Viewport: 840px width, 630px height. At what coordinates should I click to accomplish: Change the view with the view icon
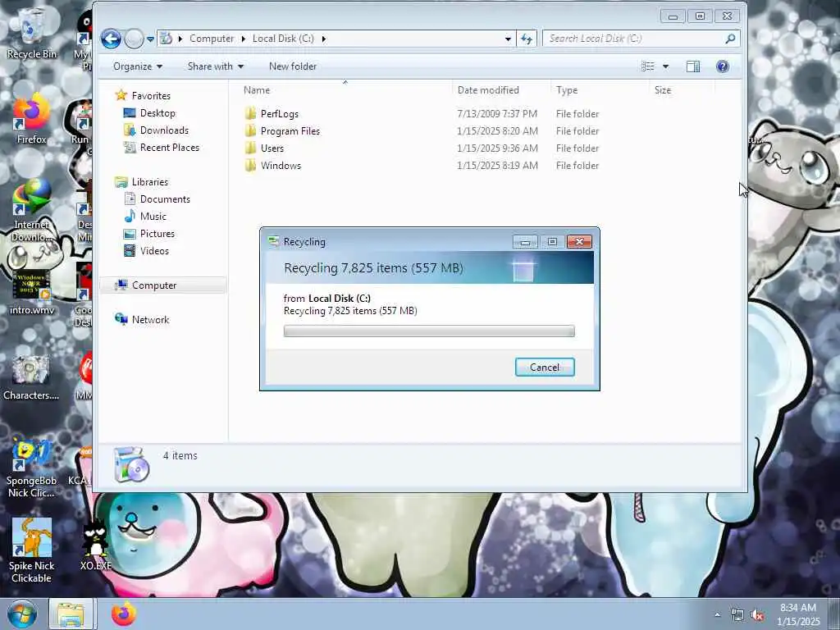tap(648, 66)
